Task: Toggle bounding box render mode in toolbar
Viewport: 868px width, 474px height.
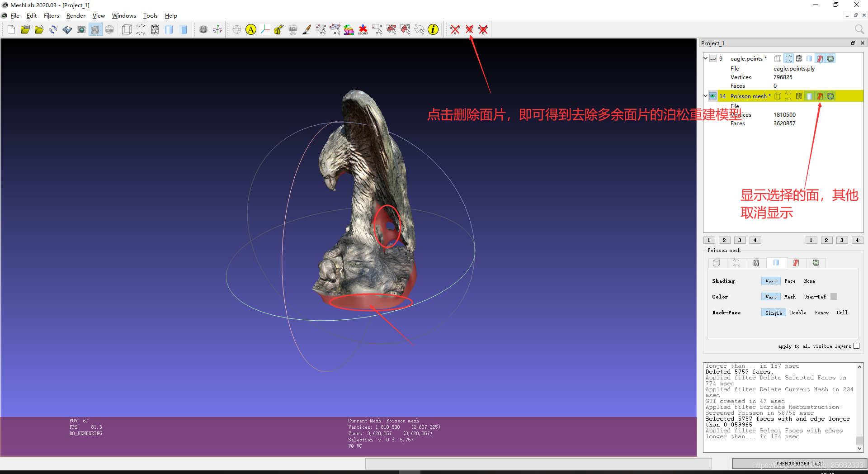Action: [127, 30]
